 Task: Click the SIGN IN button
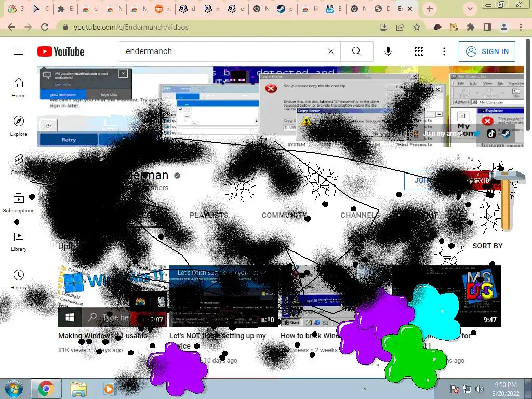click(x=487, y=51)
